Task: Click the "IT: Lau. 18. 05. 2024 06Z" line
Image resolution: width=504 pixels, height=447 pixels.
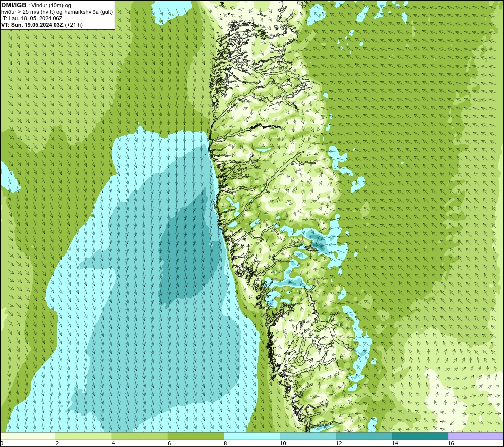Action: (32, 18)
